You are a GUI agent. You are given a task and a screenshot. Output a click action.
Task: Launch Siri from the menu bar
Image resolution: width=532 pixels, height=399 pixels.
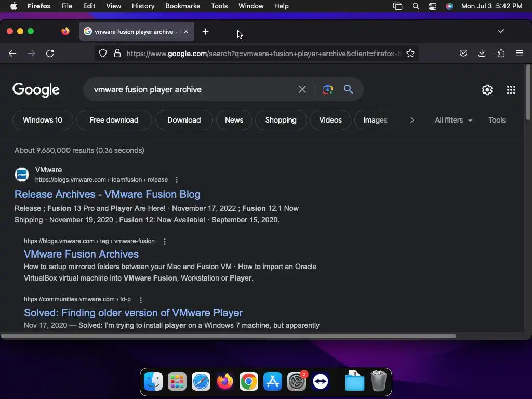tap(449, 6)
